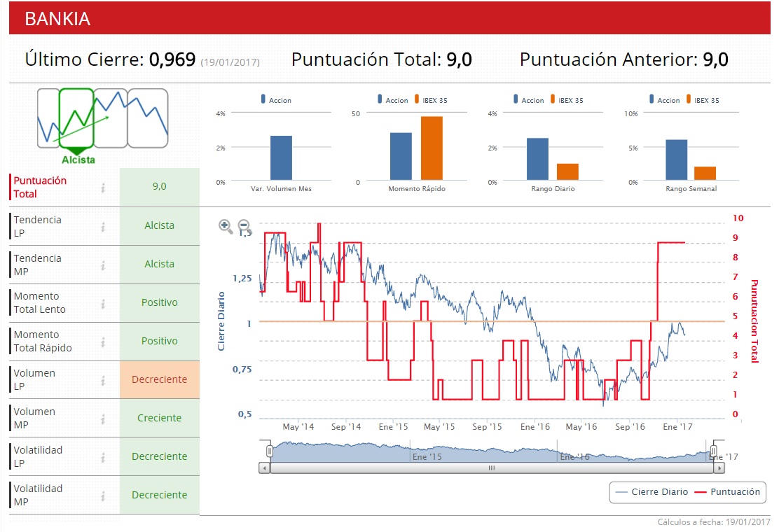779x532 pixels.
Task: Click orange IBEX 35 bar in Momento Rápido
Action: tap(432, 148)
